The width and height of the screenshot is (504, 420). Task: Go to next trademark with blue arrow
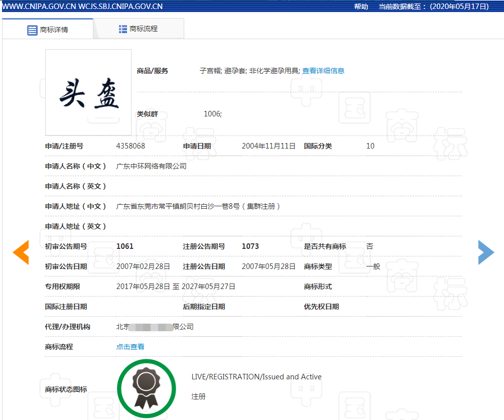pyautogui.click(x=486, y=252)
